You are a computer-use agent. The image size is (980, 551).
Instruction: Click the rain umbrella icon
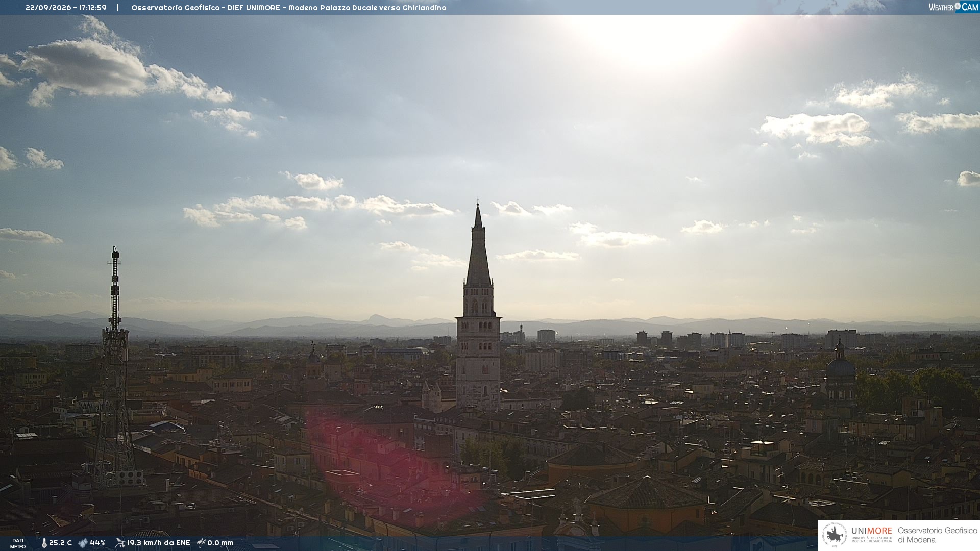click(201, 543)
